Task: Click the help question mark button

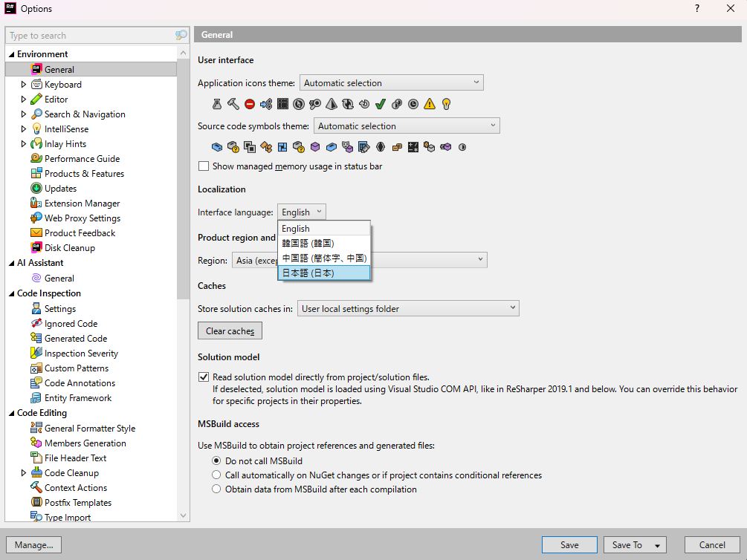Action: tap(697, 9)
